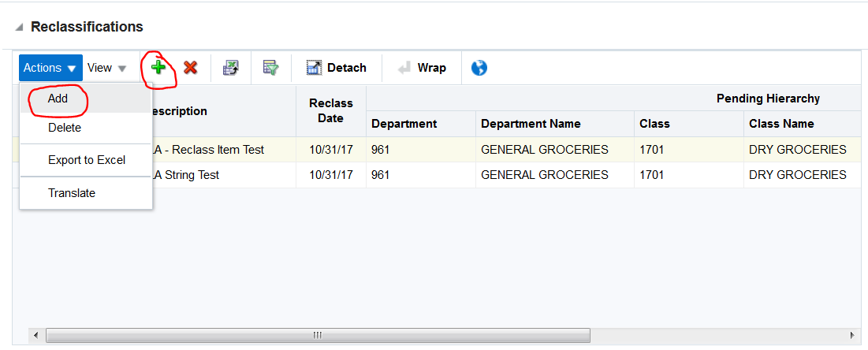Click the Export to Excel toolbar icon
The height and width of the screenshot is (350, 868).
point(231,68)
